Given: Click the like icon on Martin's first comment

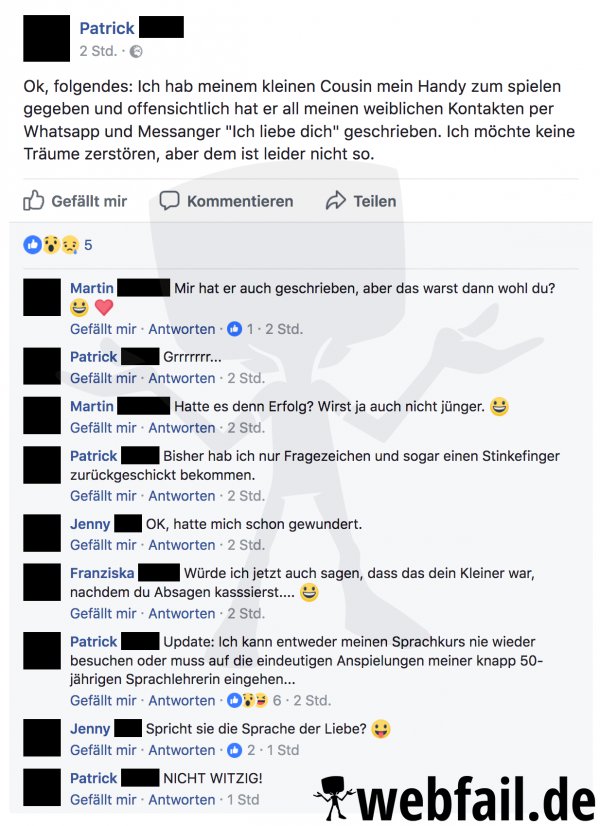Looking at the screenshot, I should point(234,329).
